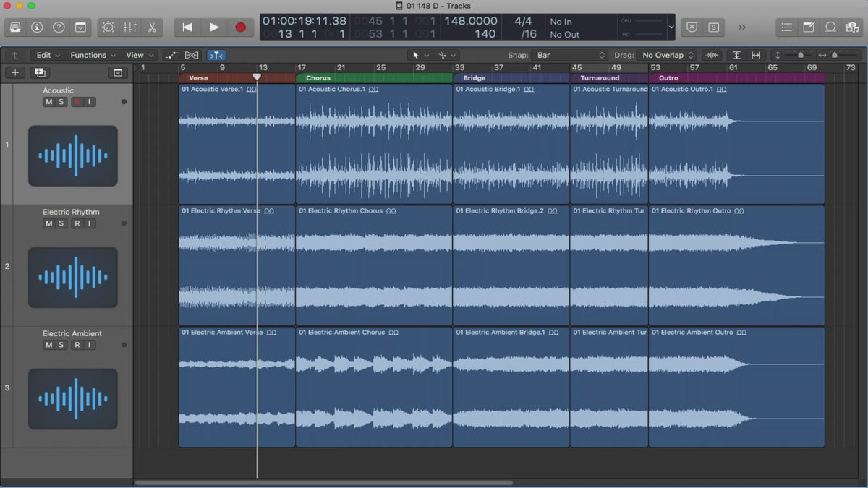This screenshot has width=868, height=488.
Task: Open the Library panel icon
Action: tap(15, 27)
